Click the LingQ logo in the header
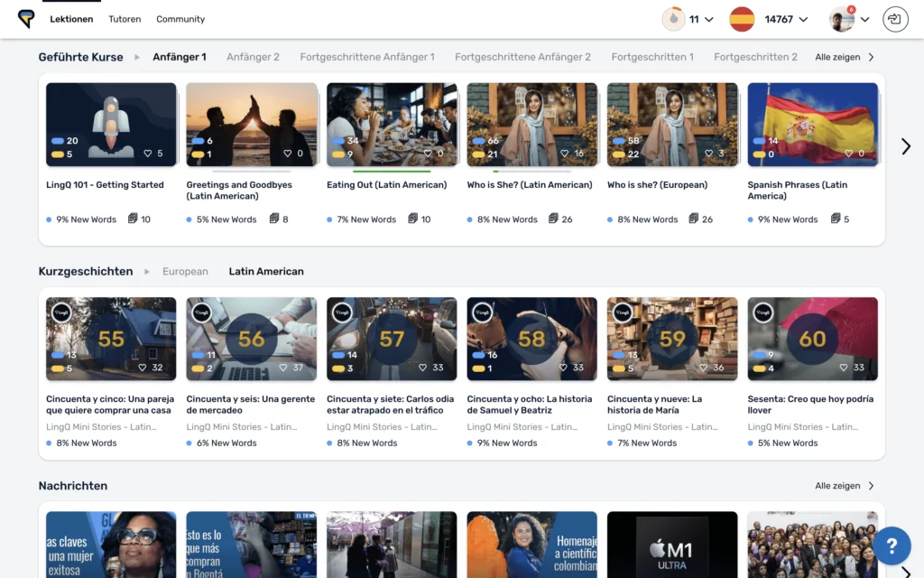This screenshot has width=924, height=578. (x=26, y=19)
